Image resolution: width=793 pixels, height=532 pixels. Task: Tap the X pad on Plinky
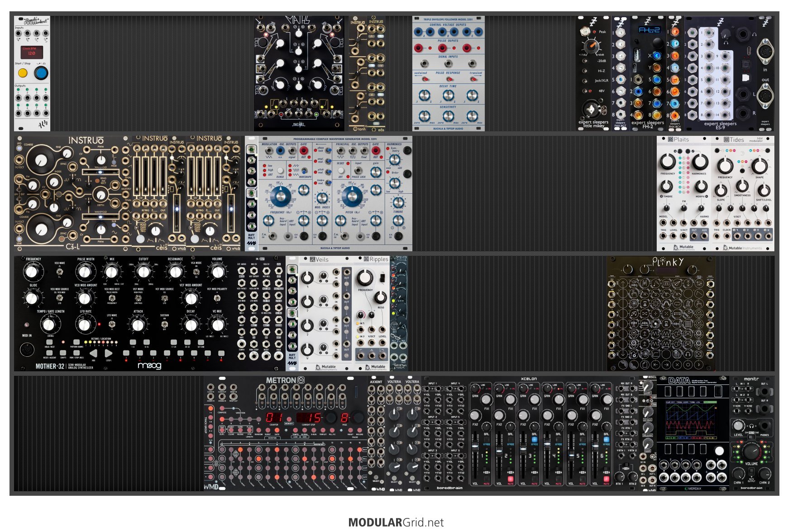pyautogui.click(x=677, y=364)
